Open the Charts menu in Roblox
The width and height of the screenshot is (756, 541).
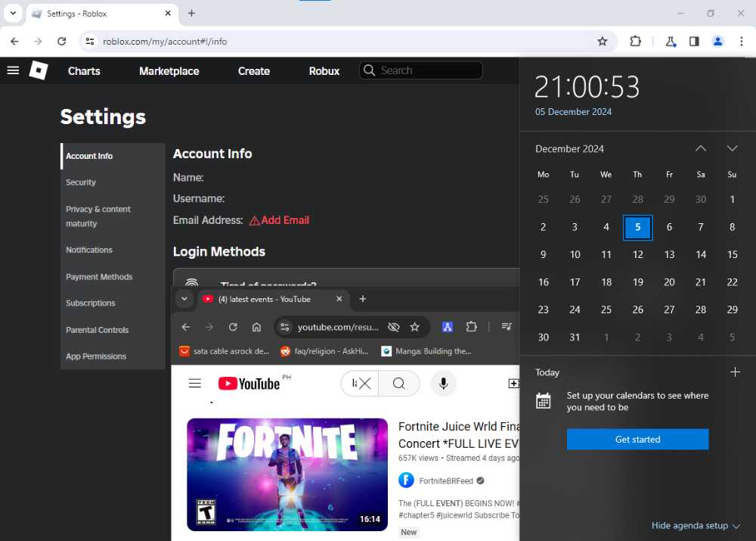pyautogui.click(x=84, y=71)
